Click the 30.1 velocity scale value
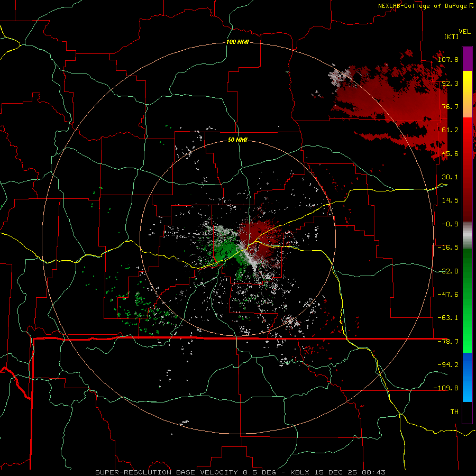The image size is (476, 476). click(x=450, y=177)
